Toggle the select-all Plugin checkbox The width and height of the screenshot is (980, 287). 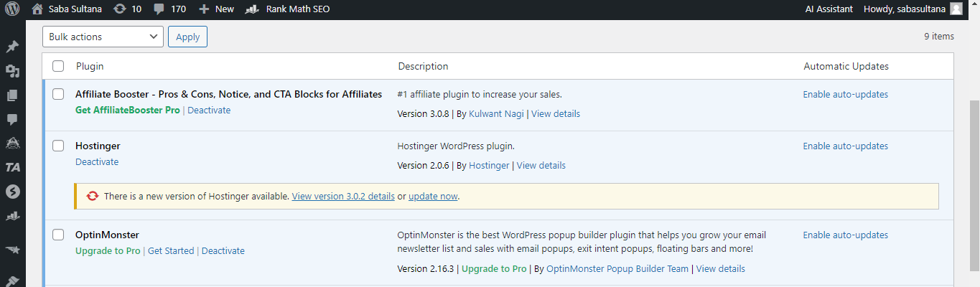pyautogui.click(x=58, y=67)
